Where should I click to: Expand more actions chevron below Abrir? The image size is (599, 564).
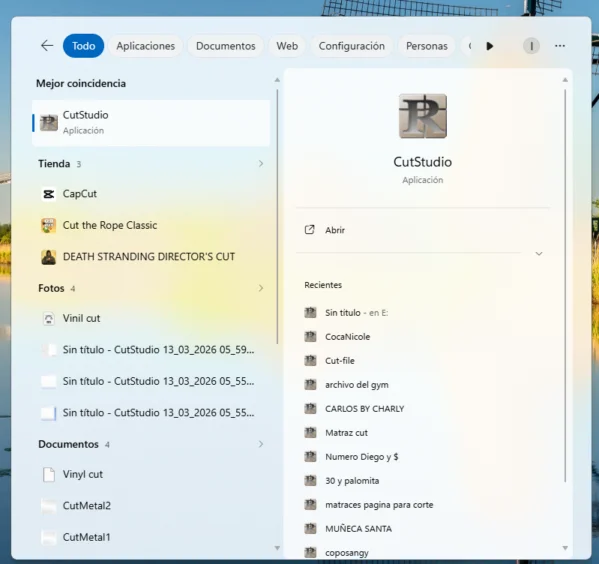click(x=539, y=254)
